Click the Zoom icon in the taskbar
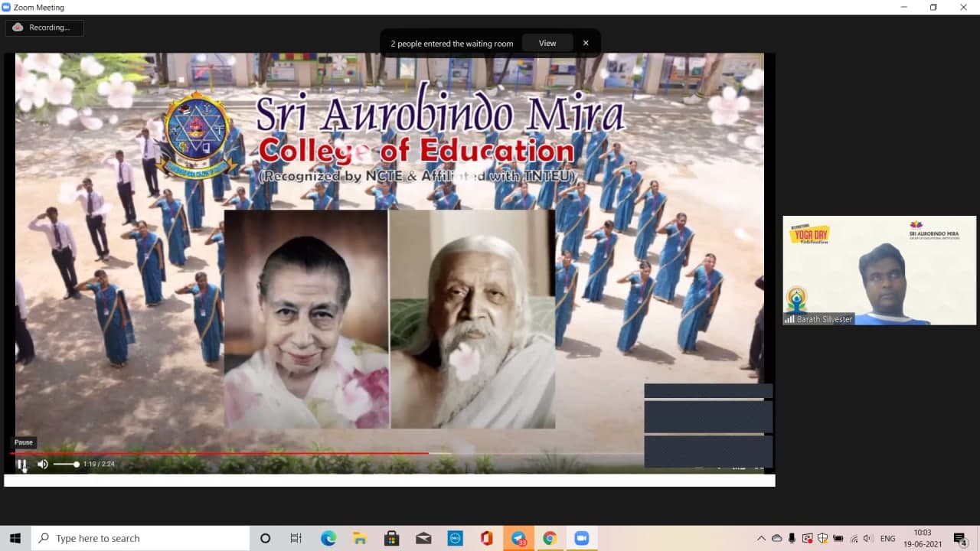The height and width of the screenshot is (551, 980). pyautogui.click(x=581, y=539)
